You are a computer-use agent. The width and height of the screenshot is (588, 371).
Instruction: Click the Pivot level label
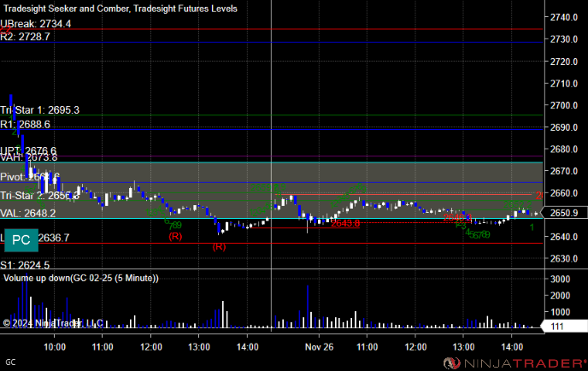30,177
